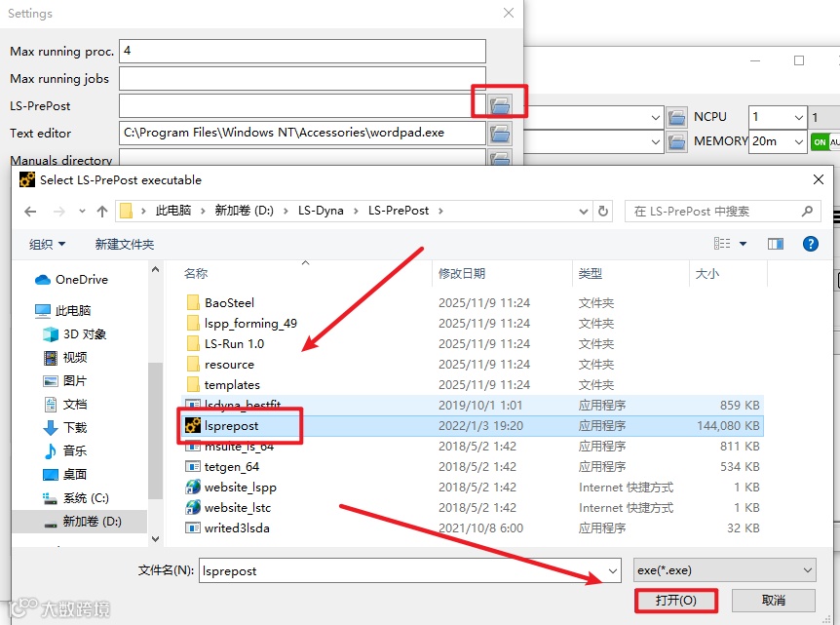
Task: Click the LS-PrePost path field
Action: coord(302,105)
